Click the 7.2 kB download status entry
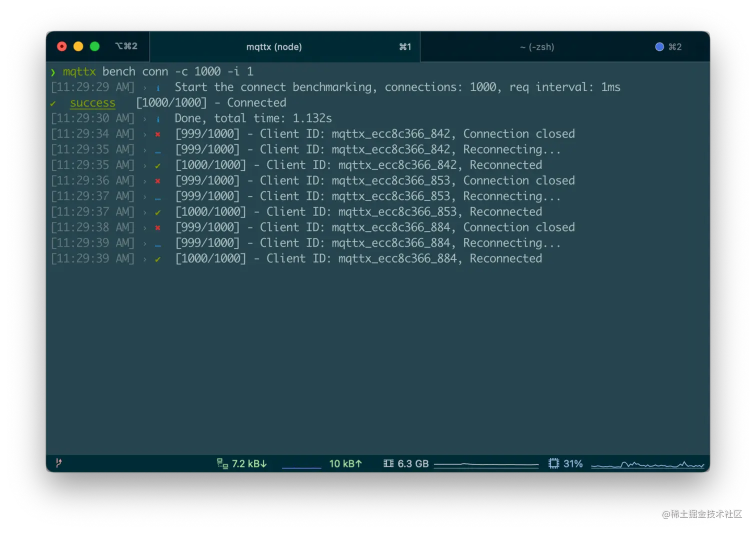The image size is (756, 533). tap(249, 463)
